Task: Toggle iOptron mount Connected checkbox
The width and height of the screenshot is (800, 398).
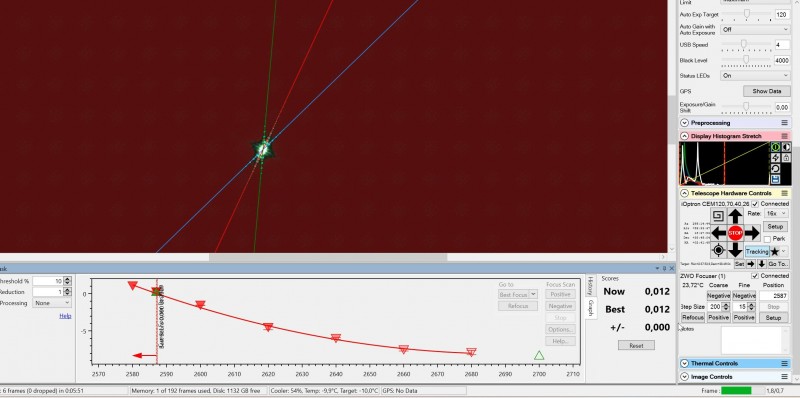Action: (x=755, y=204)
